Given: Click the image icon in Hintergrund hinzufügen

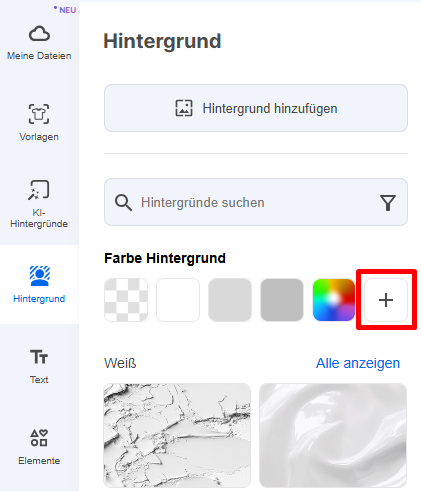Looking at the screenshot, I should click(184, 108).
